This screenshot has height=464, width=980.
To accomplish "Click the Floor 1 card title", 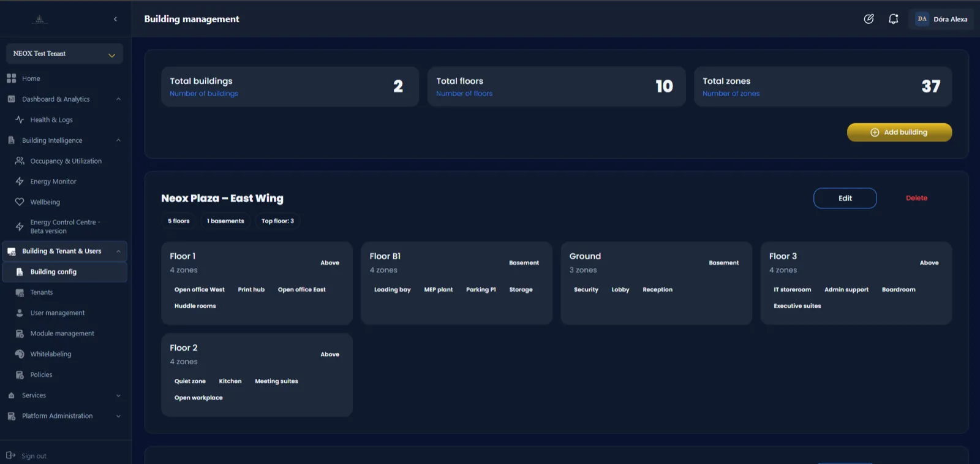I will click(183, 256).
